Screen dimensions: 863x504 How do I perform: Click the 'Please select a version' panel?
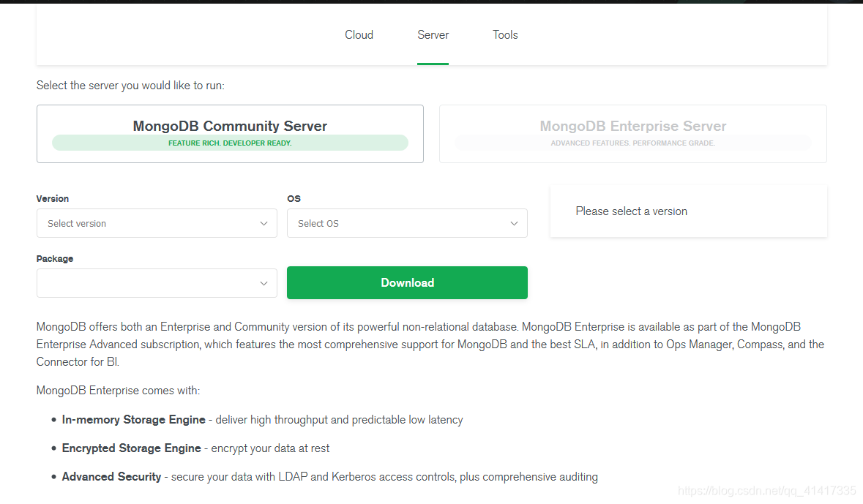click(x=689, y=211)
